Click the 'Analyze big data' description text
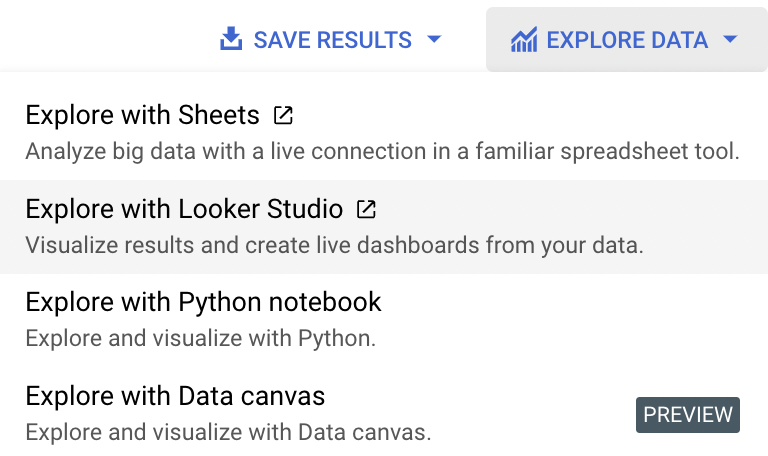 click(382, 152)
